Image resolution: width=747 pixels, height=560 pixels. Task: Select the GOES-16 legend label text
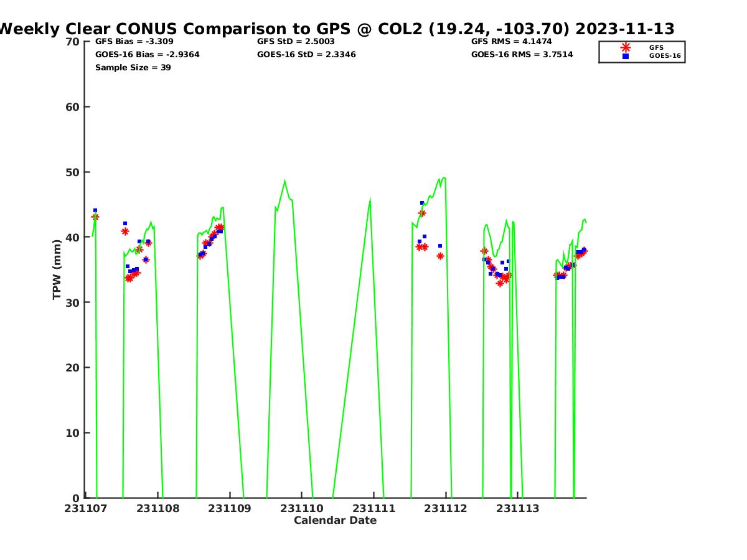click(x=665, y=56)
